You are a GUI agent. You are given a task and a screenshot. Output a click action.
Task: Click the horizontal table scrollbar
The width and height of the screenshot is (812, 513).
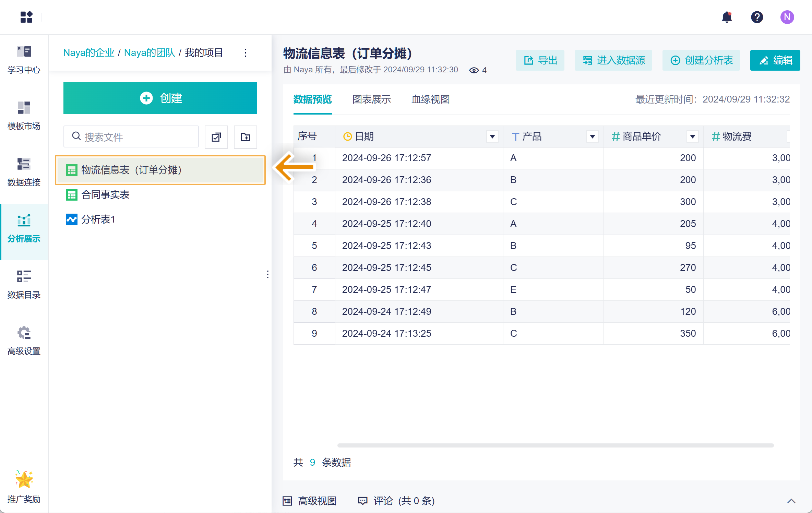coord(556,445)
